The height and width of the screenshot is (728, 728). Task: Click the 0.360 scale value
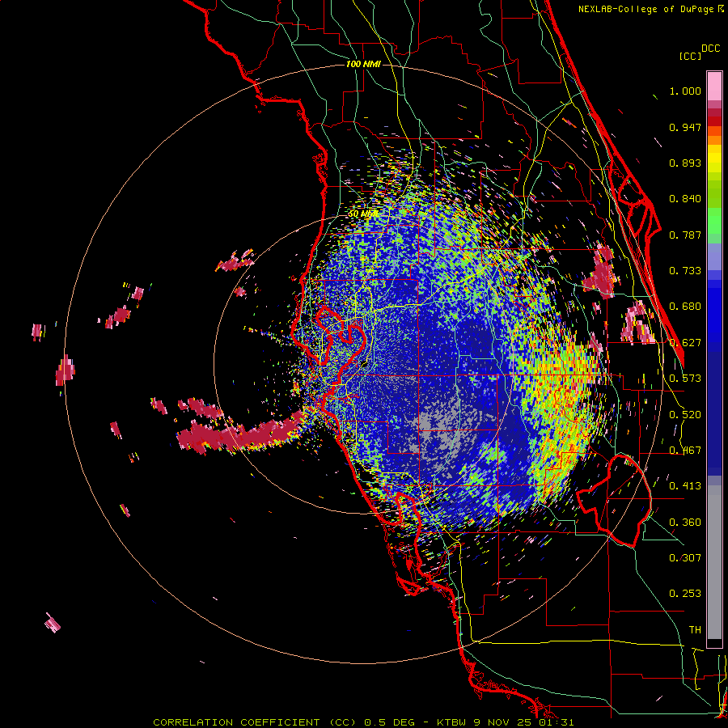(x=685, y=523)
